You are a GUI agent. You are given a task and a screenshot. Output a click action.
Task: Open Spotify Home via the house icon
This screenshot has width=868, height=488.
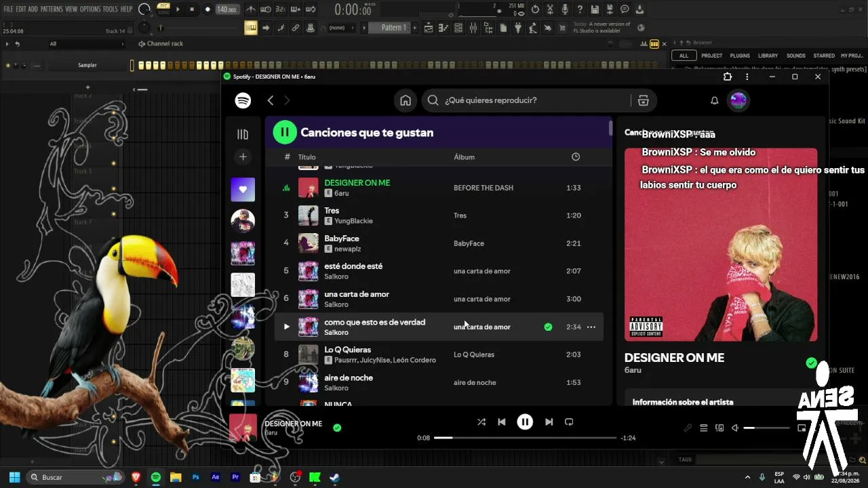406,100
